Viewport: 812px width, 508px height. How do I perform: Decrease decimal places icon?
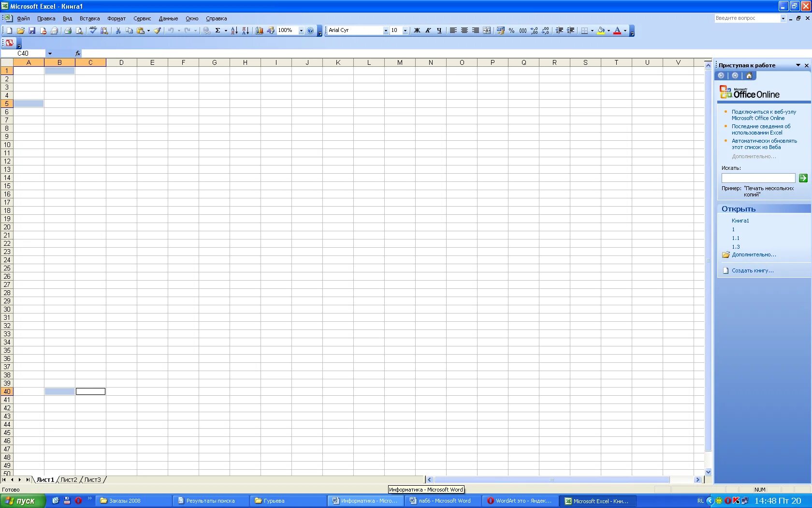pos(545,30)
